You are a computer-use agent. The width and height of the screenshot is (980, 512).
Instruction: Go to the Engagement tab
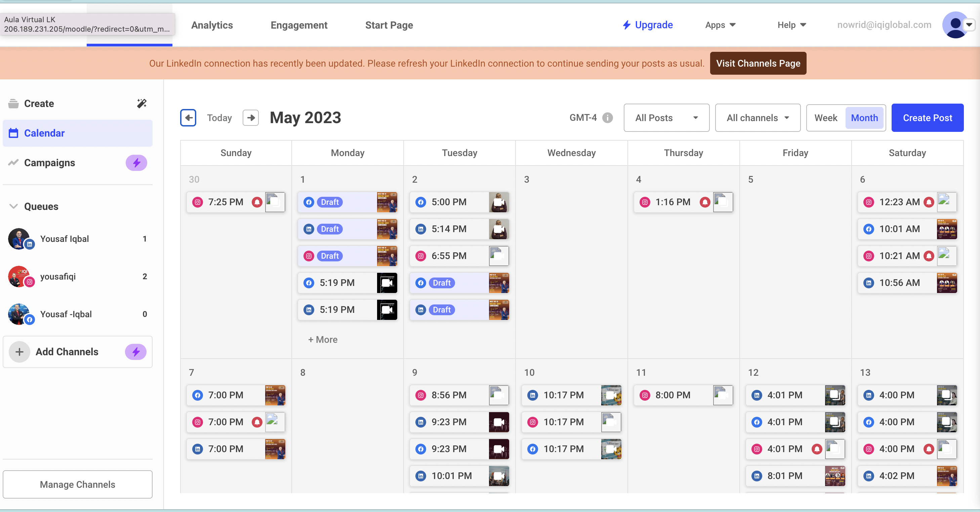click(x=299, y=25)
